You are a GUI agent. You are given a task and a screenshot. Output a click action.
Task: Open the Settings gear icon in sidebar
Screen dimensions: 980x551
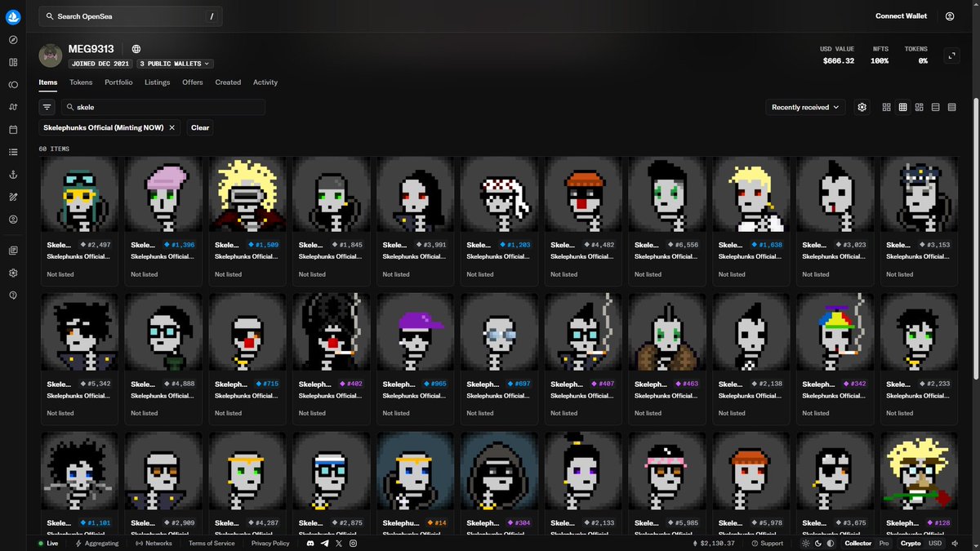(13, 273)
